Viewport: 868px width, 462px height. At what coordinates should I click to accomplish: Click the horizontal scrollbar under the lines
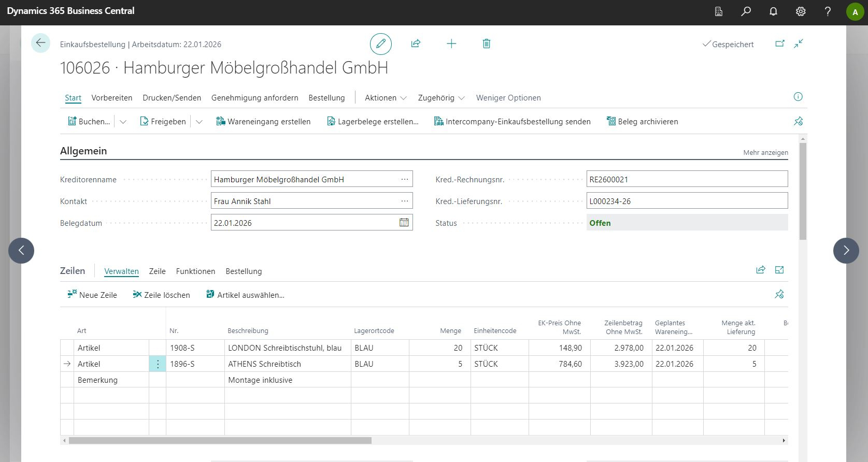coord(220,441)
